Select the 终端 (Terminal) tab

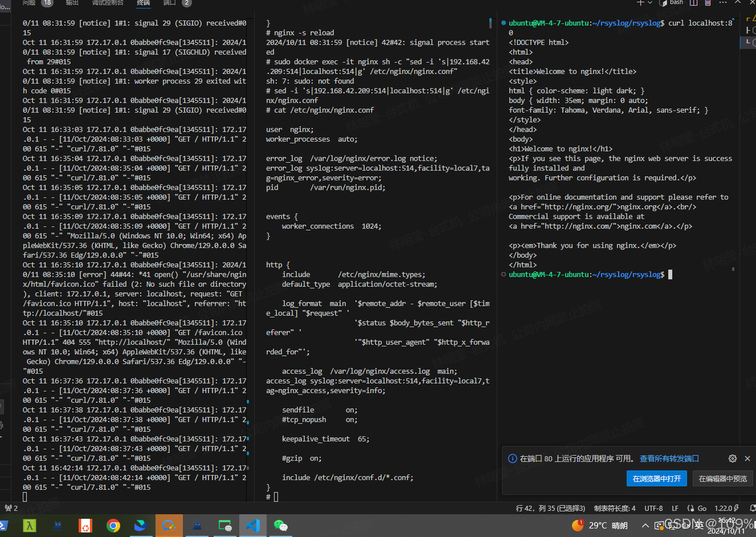143,2
